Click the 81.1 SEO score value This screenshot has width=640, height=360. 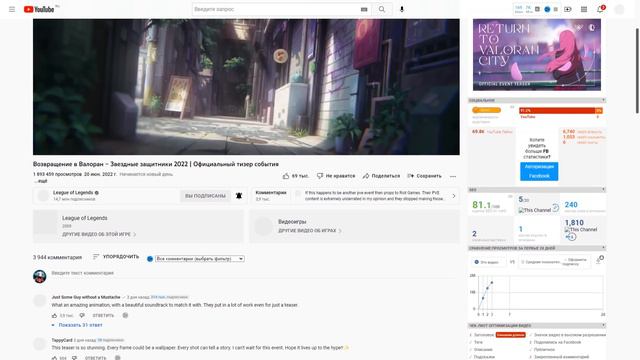point(481,205)
